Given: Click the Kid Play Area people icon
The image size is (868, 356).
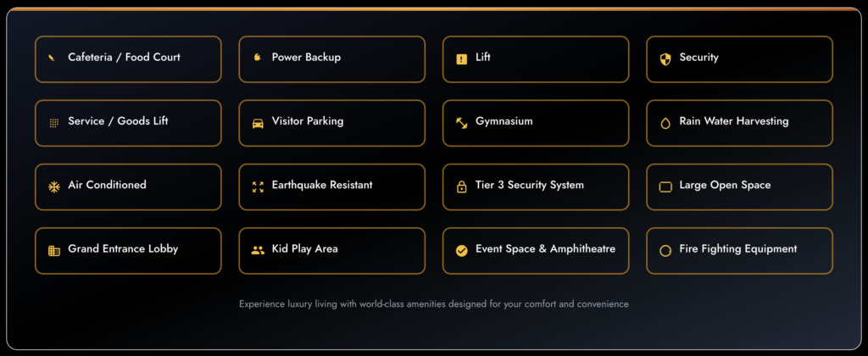Looking at the screenshot, I should (258, 250).
